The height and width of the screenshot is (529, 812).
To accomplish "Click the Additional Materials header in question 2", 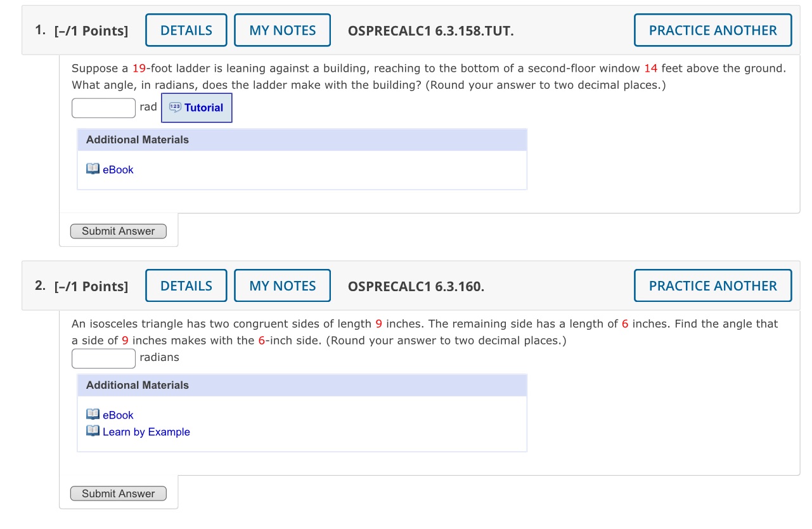I will 302,385.
